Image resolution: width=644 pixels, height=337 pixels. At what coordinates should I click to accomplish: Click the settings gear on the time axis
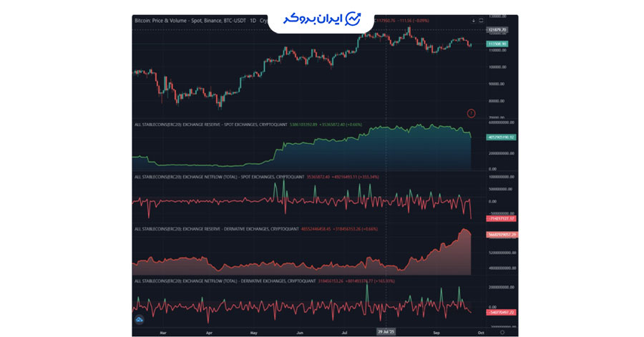pyautogui.click(x=502, y=333)
